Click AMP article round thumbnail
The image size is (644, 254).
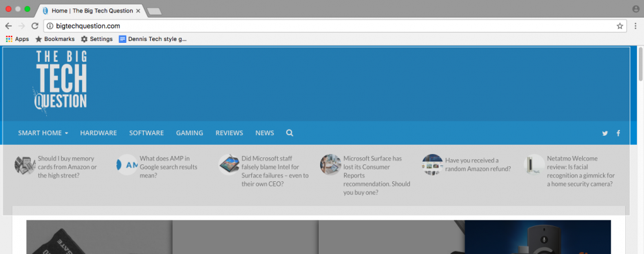pyautogui.click(x=127, y=165)
